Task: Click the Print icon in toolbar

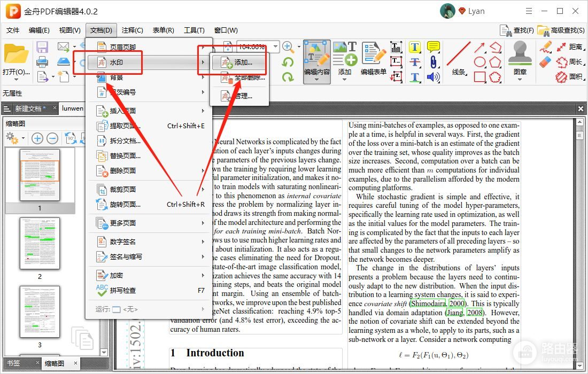Action: (x=42, y=62)
